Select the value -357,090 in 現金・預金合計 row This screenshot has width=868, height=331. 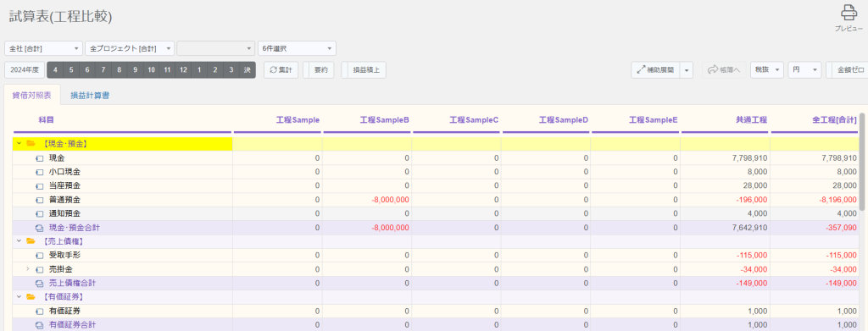(843, 228)
